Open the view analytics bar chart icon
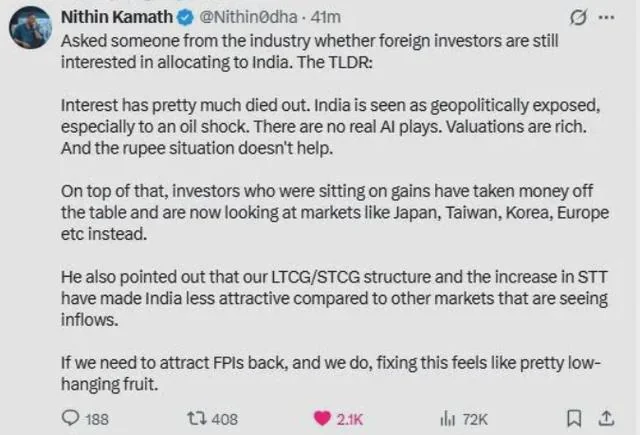640x435 pixels. pos(448,420)
